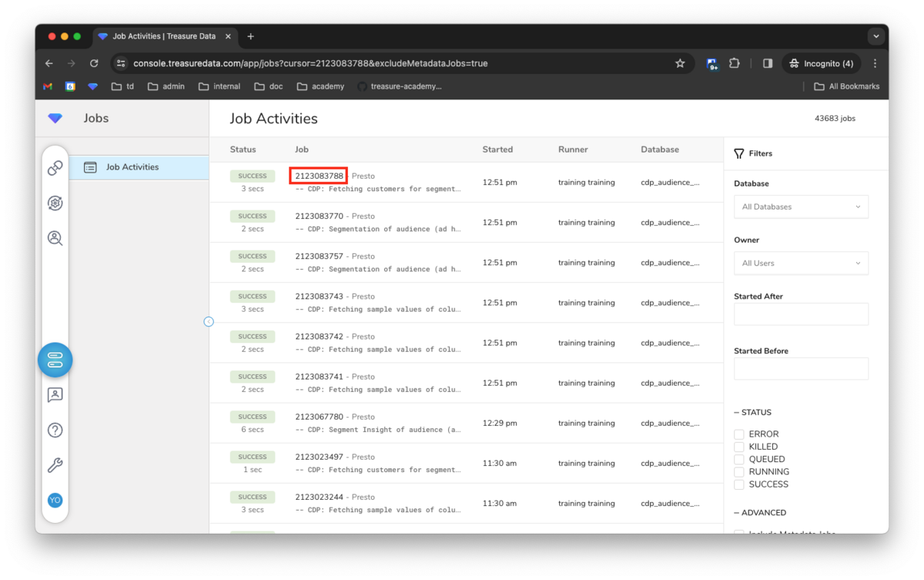The height and width of the screenshot is (580, 924).
Task: Click the Started Before input field
Action: (x=801, y=368)
